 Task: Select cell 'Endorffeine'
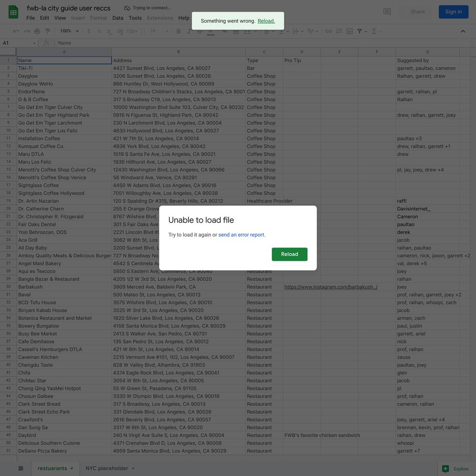click(x=64, y=92)
